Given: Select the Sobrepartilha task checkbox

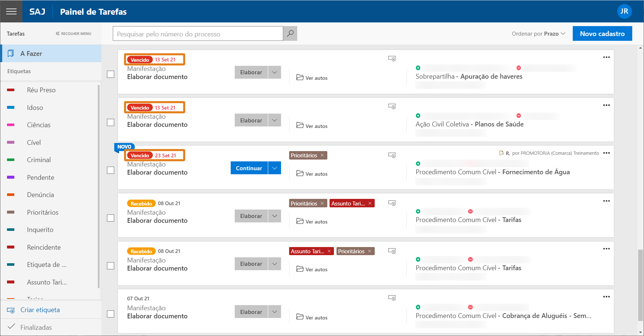Looking at the screenshot, I should pos(111,74).
